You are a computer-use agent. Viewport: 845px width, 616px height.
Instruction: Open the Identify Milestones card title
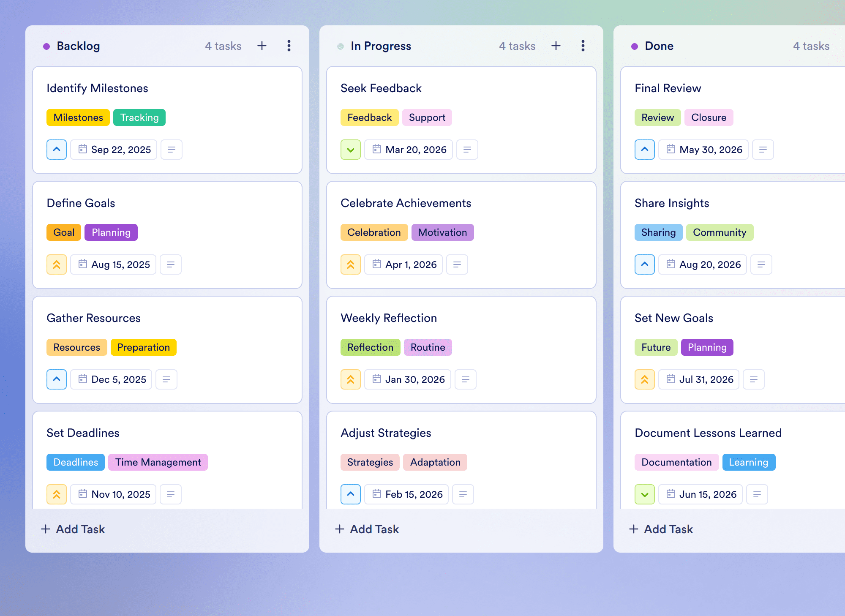(97, 88)
